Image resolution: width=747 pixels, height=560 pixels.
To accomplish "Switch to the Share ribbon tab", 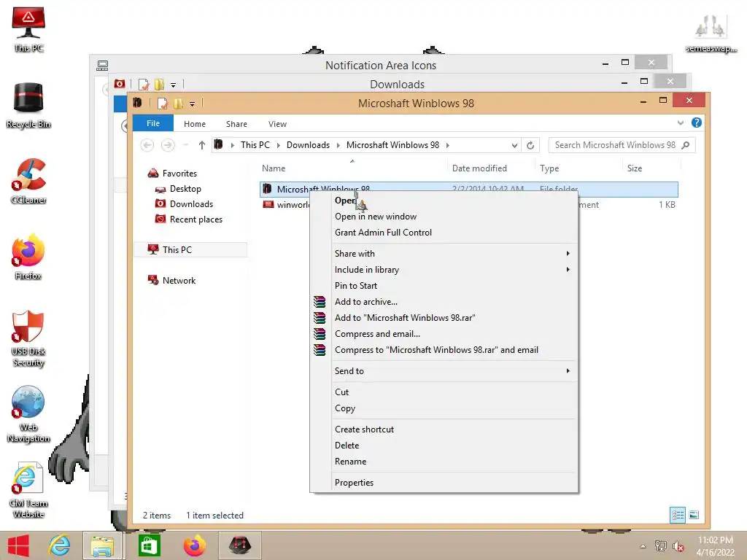I will click(x=236, y=124).
